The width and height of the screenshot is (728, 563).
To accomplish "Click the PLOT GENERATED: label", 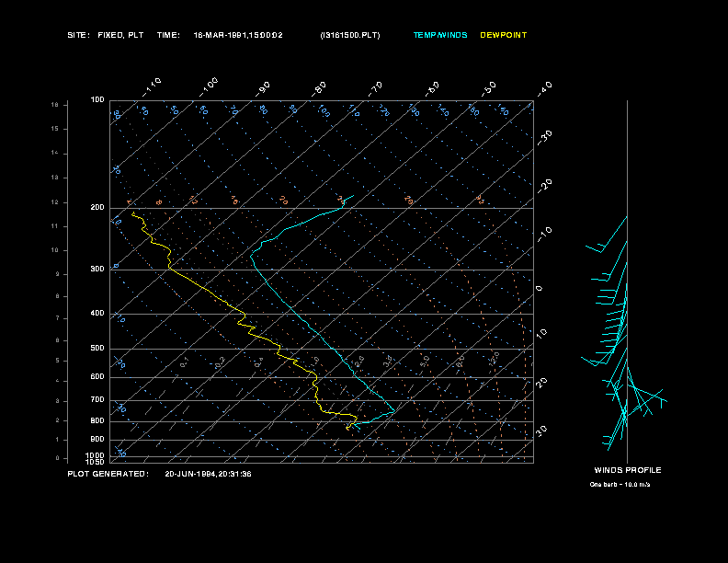I will click(108, 474).
